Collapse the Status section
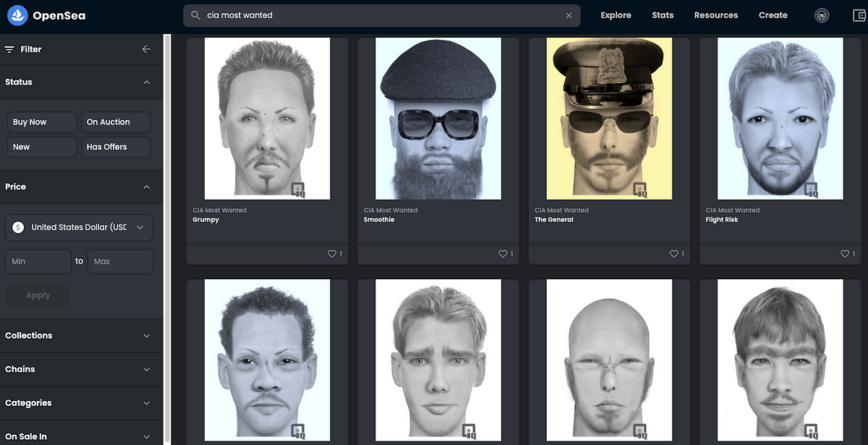Screen dimensions: 868x445 (x=147, y=82)
